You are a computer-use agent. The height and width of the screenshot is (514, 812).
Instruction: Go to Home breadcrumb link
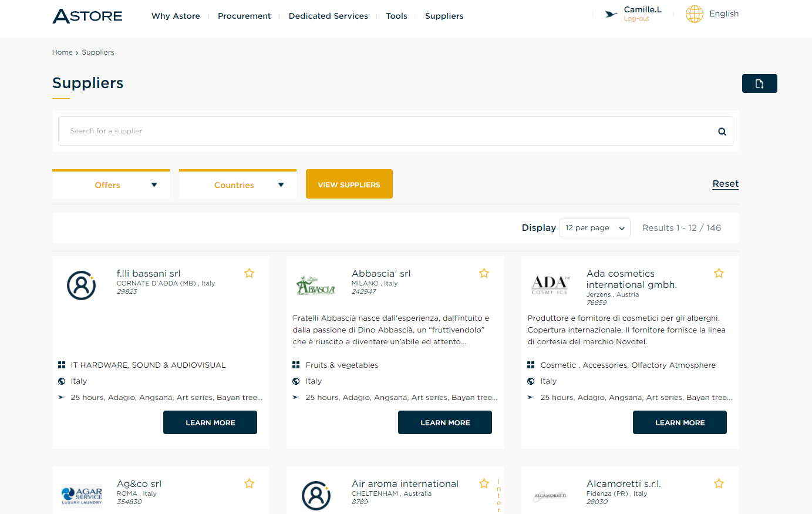pyautogui.click(x=62, y=52)
